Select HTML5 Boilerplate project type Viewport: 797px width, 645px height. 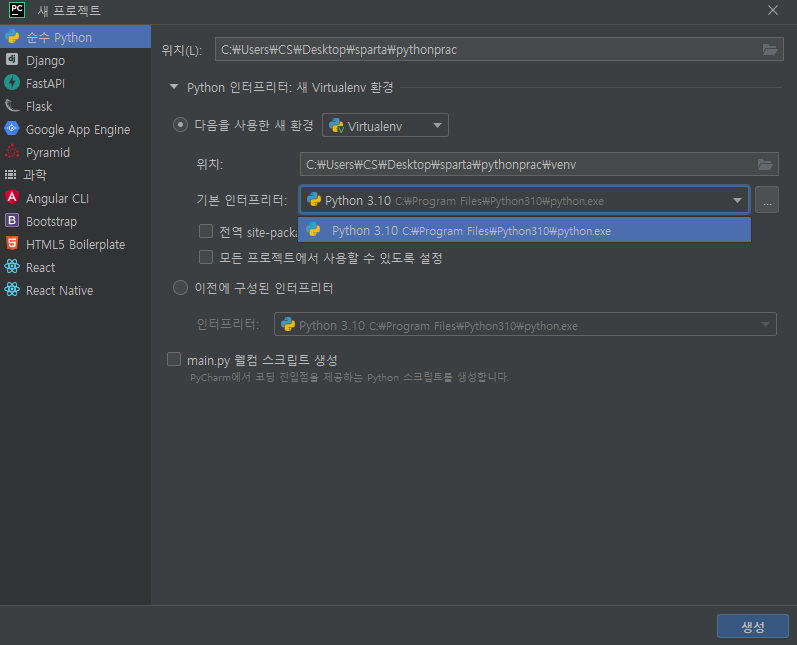[x=75, y=244]
